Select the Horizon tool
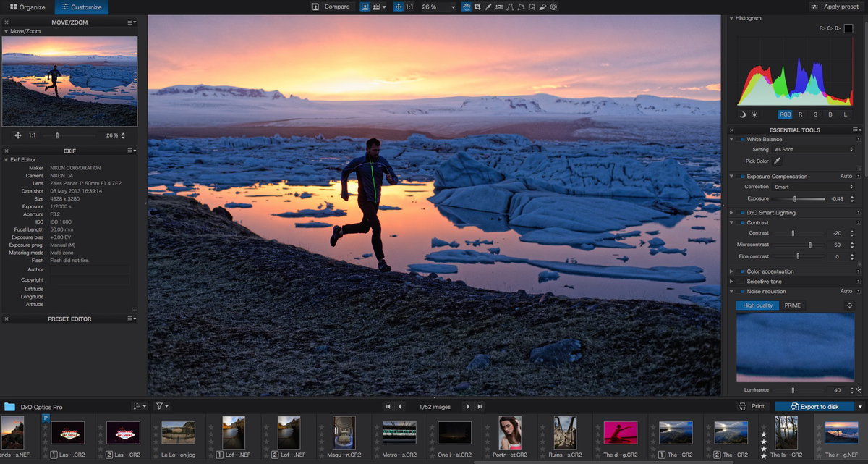868x464 pixels. tap(499, 7)
